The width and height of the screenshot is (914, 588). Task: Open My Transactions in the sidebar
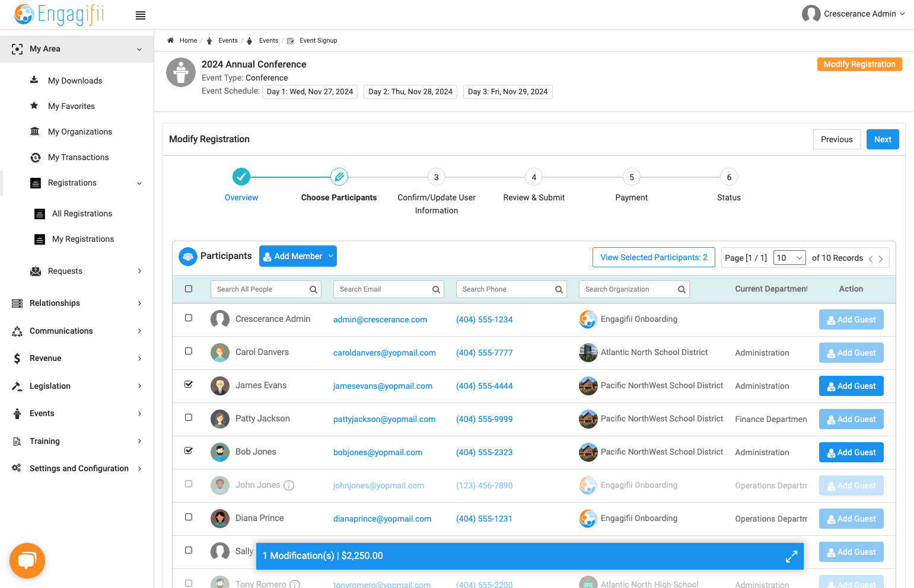(x=78, y=157)
